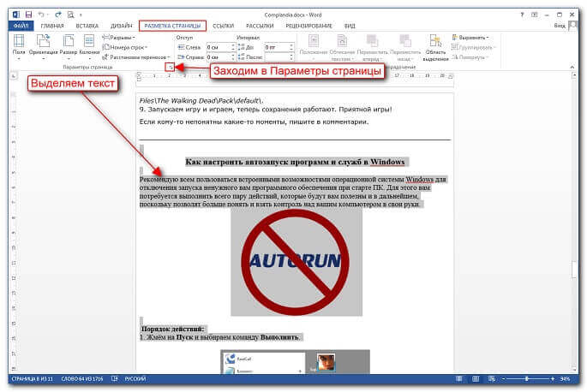Switch to Web Layout view
Screen dimensions: 587x392
492,379
